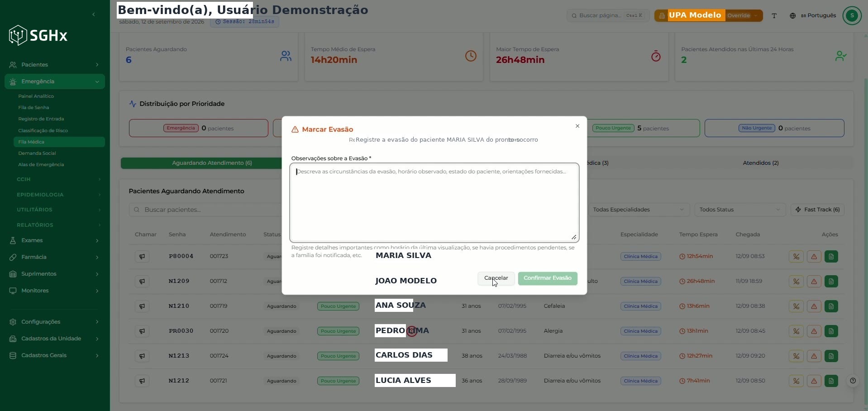868x411 pixels.
Task: Switch to Aguardando Atendimento (6) tab
Action: 212,163
